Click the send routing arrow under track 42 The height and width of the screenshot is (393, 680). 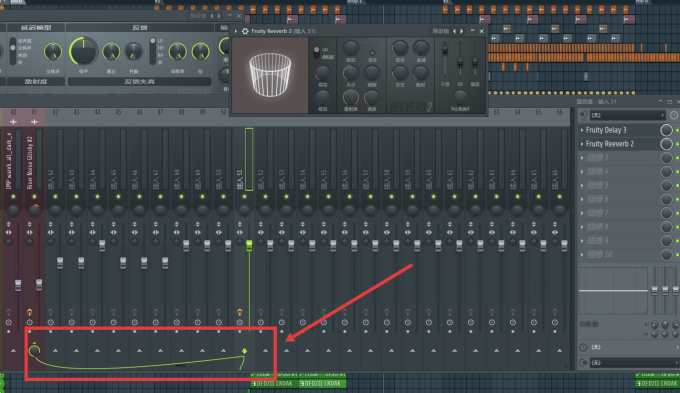(55, 350)
